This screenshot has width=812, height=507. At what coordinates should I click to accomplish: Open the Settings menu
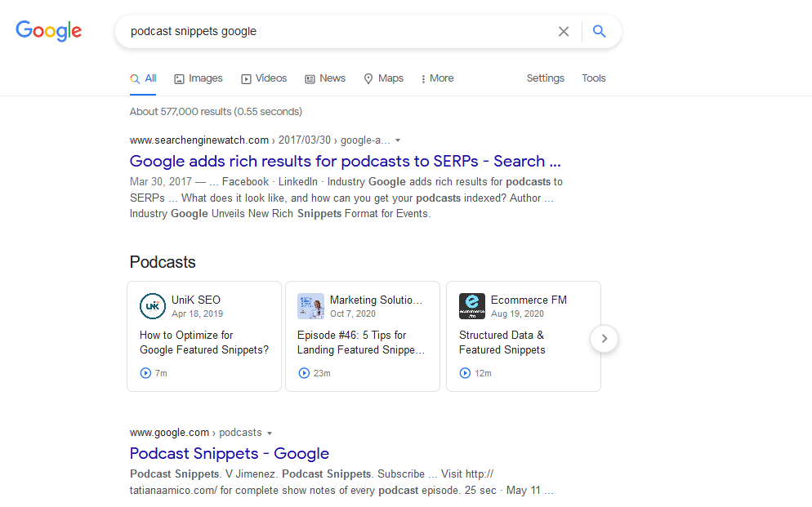tap(545, 78)
